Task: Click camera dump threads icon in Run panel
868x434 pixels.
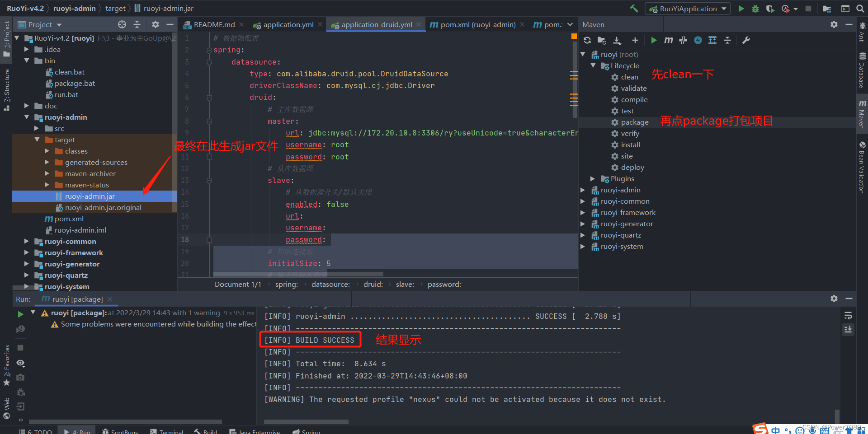Action: pyautogui.click(x=21, y=377)
